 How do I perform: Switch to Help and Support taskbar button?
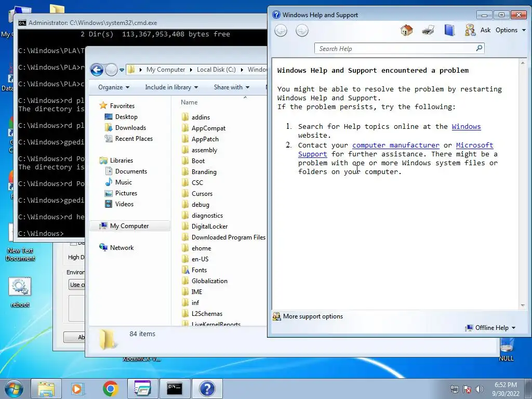[207, 389]
